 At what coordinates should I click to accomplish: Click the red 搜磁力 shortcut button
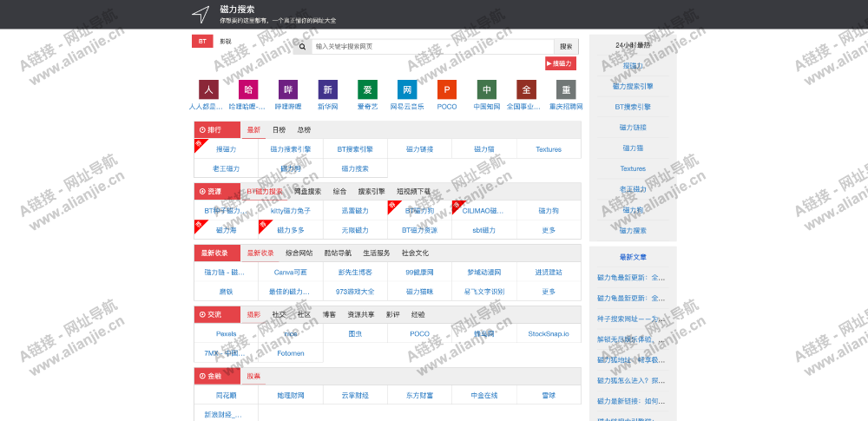click(561, 63)
